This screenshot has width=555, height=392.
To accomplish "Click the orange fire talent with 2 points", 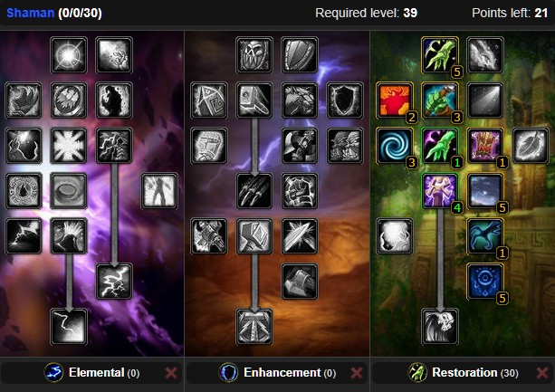I will tap(395, 100).
